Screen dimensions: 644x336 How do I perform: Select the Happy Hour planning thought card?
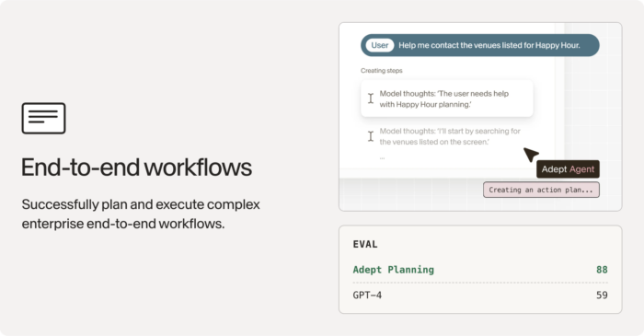447,98
